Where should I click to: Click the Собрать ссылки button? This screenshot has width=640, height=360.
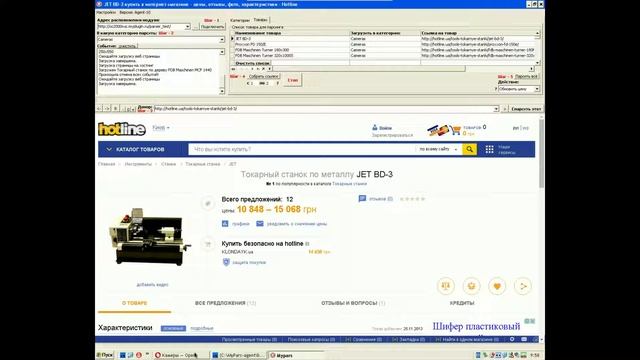[x=263, y=76]
